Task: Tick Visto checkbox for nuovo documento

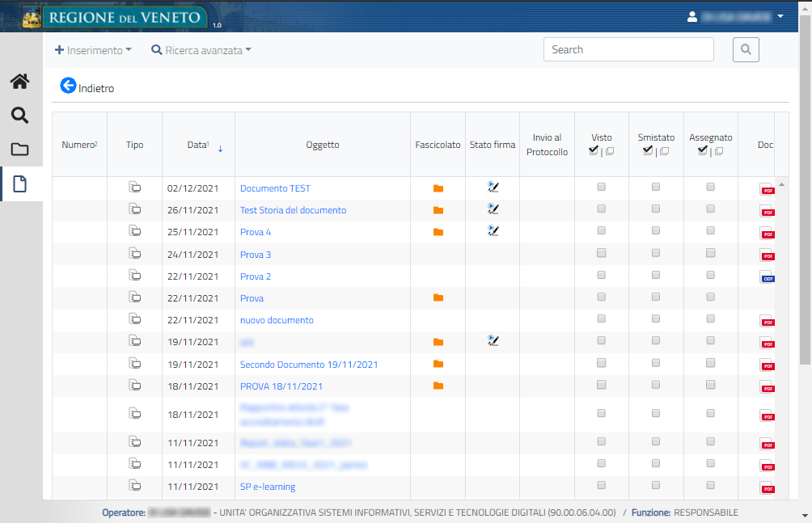Action: pyautogui.click(x=601, y=318)
